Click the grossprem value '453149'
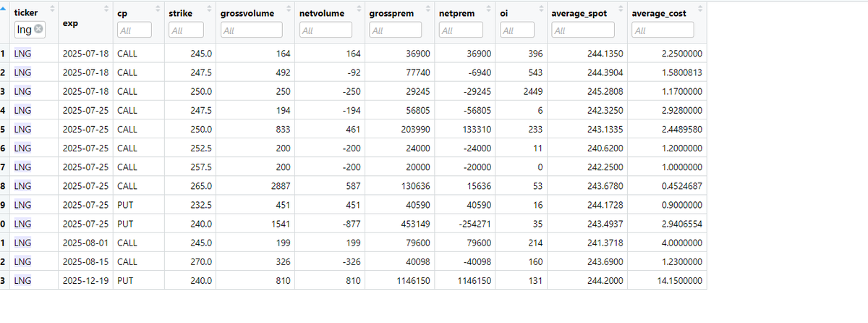The height and width of the screenshot is (323, 868). pyautogui.click(x=414, y=223)
